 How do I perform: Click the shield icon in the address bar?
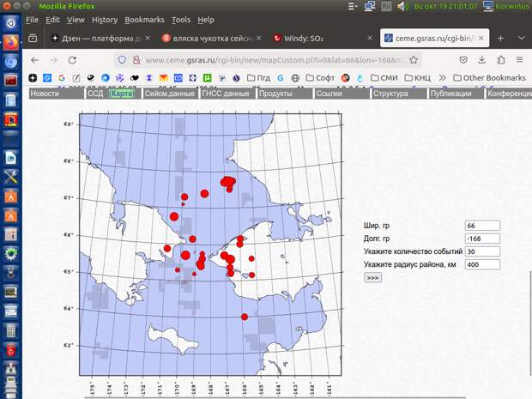tap(122, 60)
